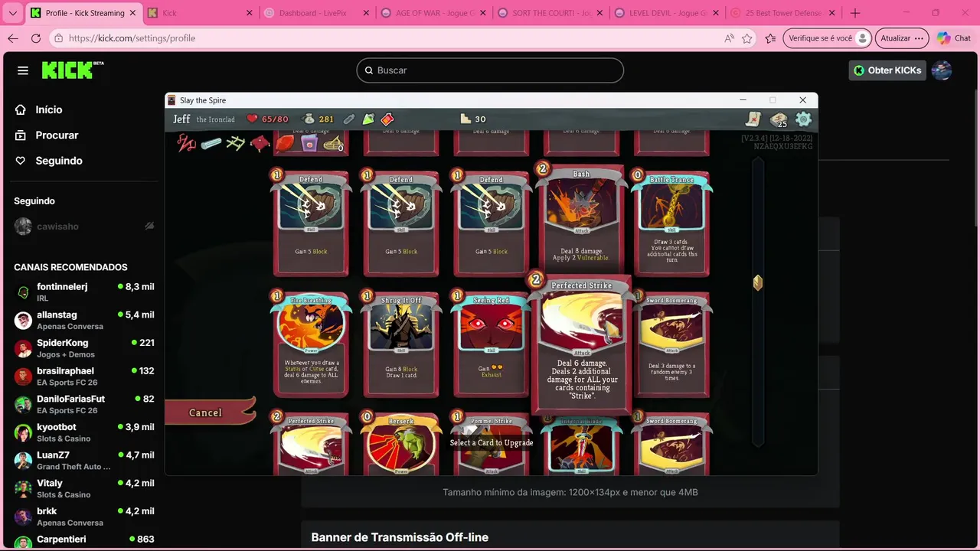Viewport: 980px width, 551px height.
Task: Open followed channel cawisaho
Action: (x=84, y=226)
